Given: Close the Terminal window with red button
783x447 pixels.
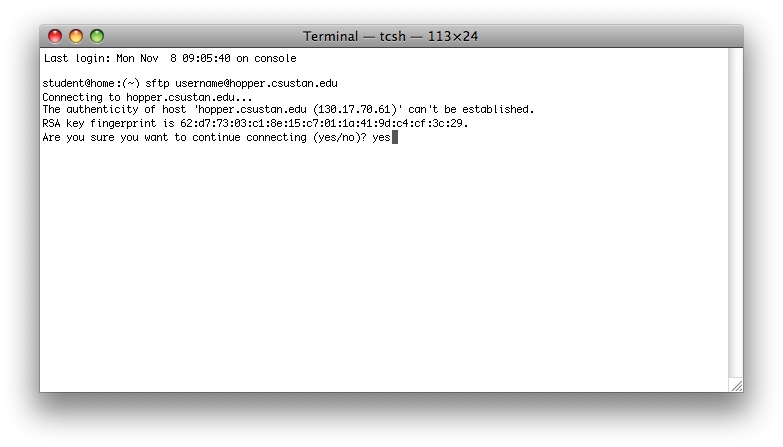Looking at the screenshot, I should (55, 36).
